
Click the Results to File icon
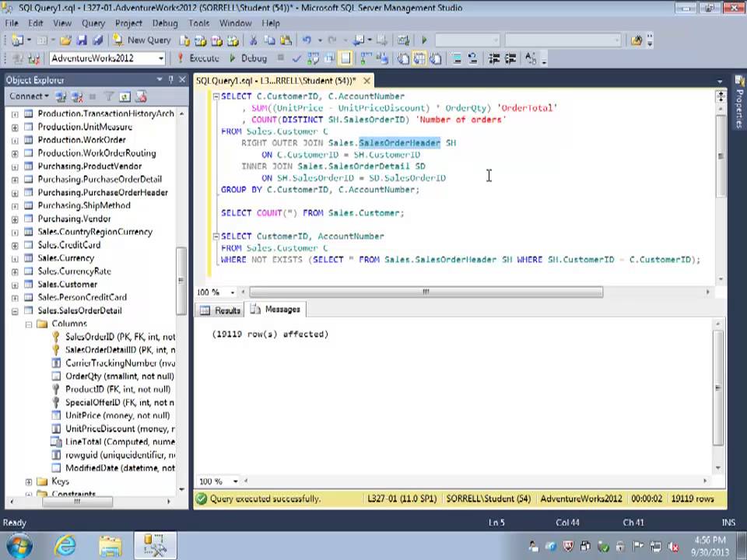click(436, 58)
